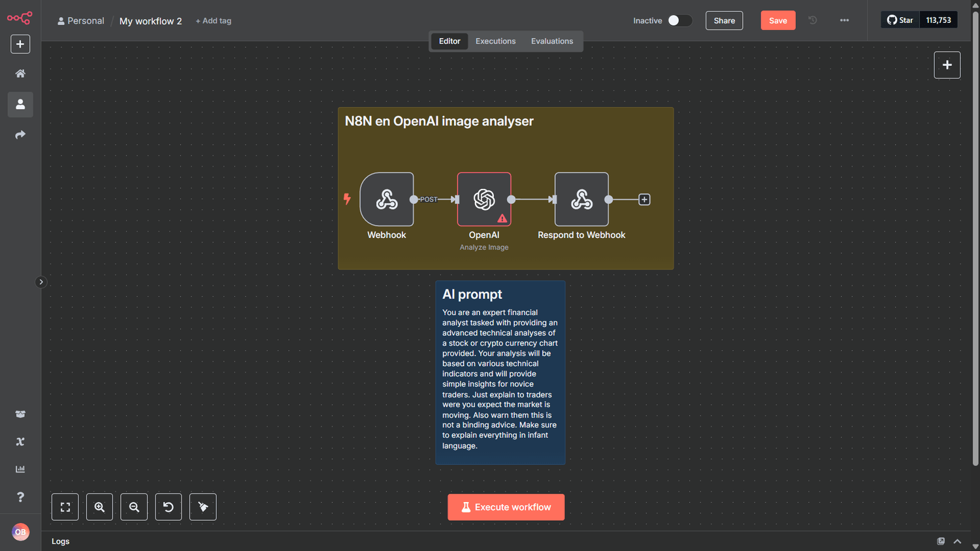
Task: Click the Analyze Image subtitle under OpenAI
Action: click(484, 247)
